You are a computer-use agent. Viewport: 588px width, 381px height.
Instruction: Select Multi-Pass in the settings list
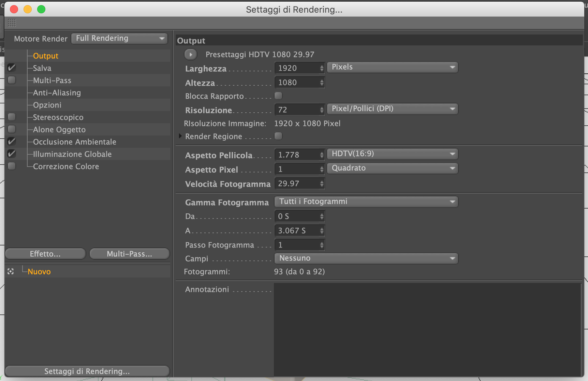pos(52,80)
